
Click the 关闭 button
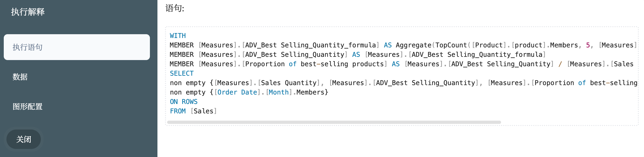click(x=24, y=139)
